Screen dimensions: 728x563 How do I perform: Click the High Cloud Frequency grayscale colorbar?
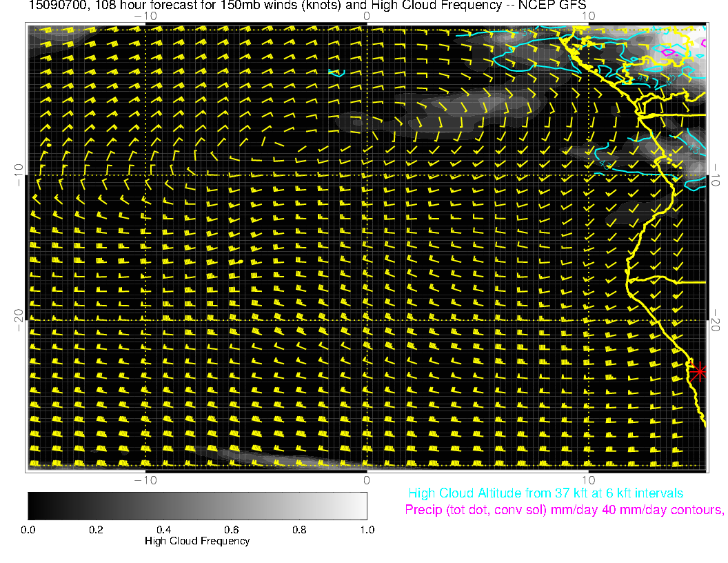pyautogui.click(x=197, y=506)
